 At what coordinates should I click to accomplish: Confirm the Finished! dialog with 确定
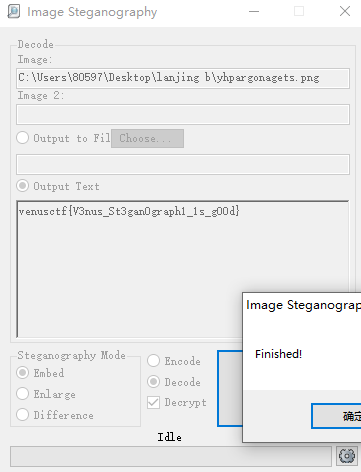click(336, 416)
